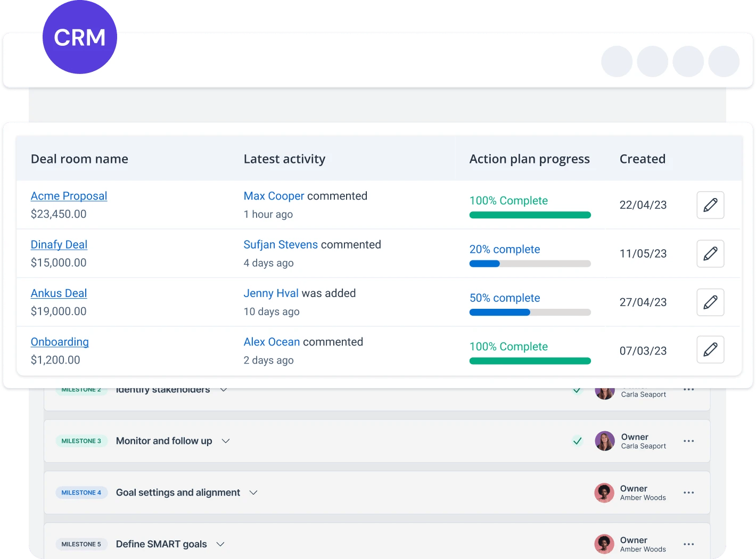Expand Goal settings and alignment chevron
The width and height of the screenshot is (756, 559).
pos(253,492)
